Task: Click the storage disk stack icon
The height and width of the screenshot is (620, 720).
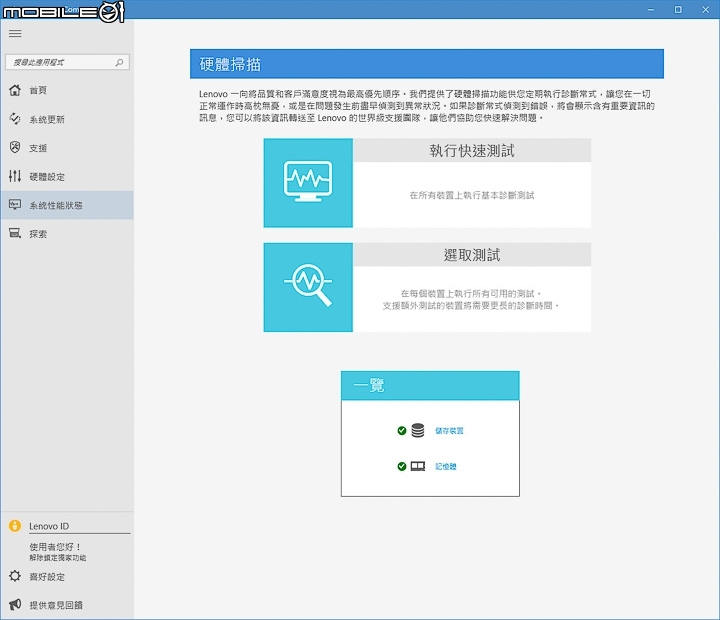Action: click(x=418, y=430)
